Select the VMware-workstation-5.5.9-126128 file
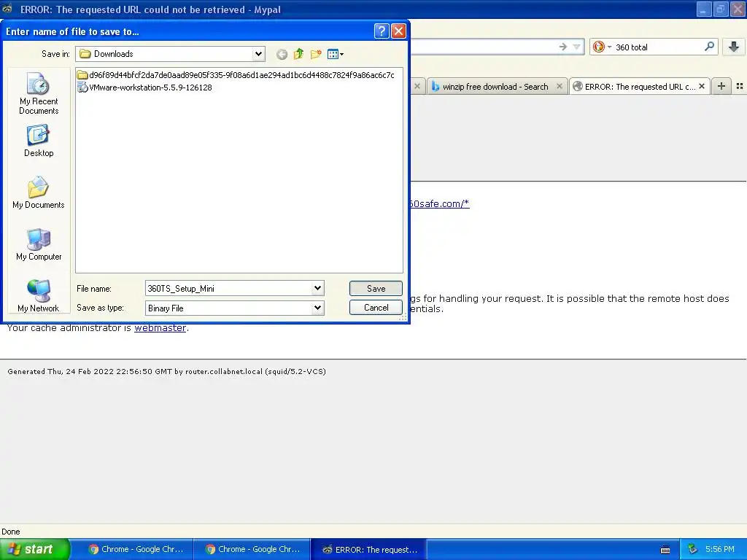 coord(145,87)
